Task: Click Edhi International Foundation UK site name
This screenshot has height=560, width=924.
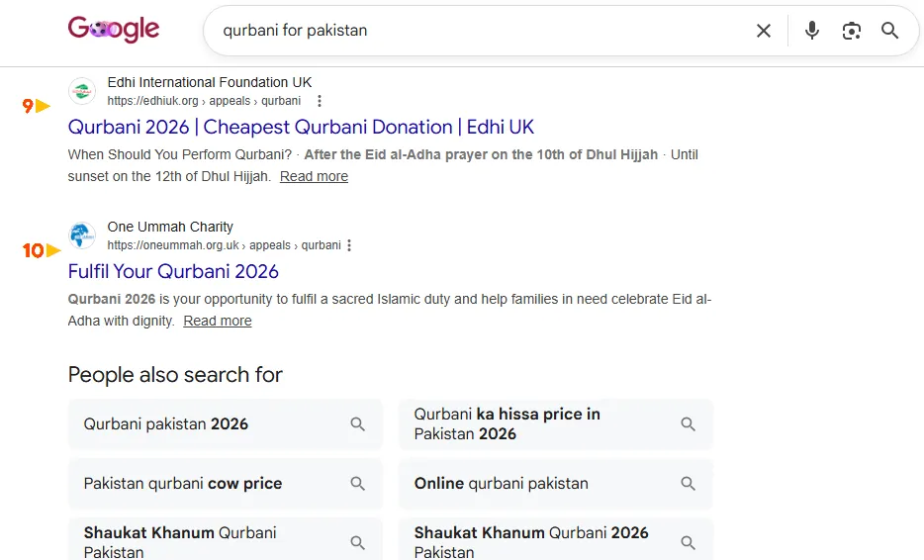Action: pyautogui.click(x=209, y=82)
